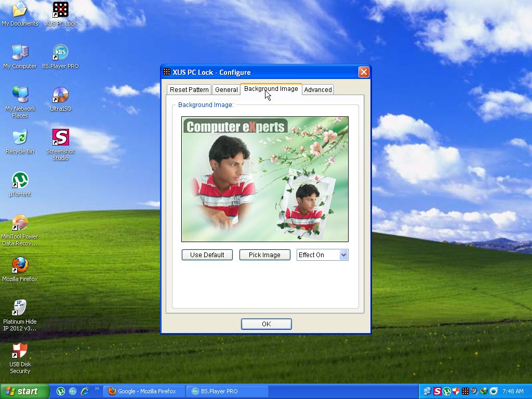This screenshot has height=399, width=532.
Task: Open the Windows start menu
Action: 24,392
